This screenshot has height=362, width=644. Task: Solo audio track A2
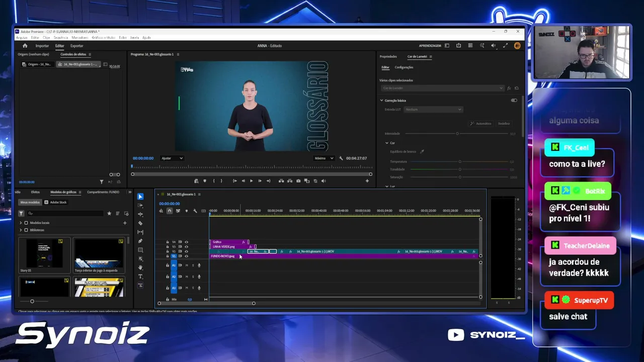pos(193,277)
